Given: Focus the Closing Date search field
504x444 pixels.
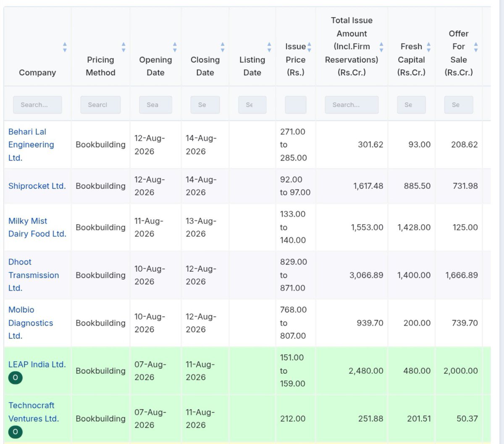Looking at the screenshot, I should [x=205, y=105].
